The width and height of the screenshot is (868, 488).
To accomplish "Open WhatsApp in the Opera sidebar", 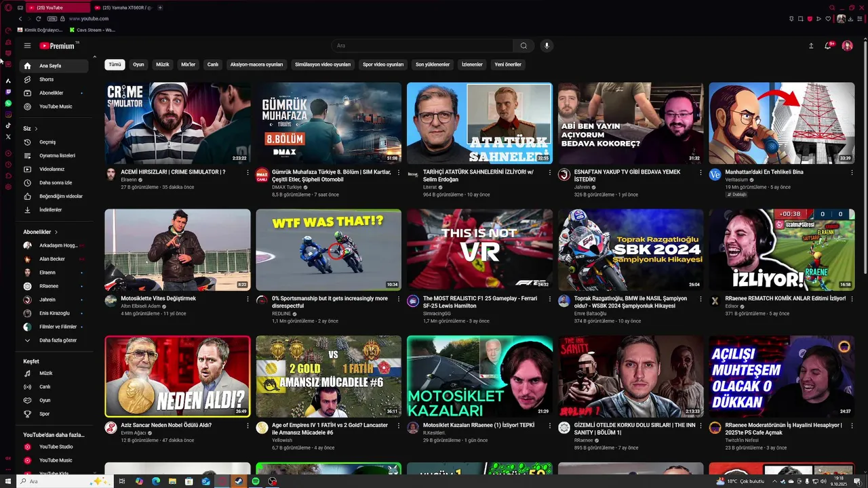I will coord(8,103).
